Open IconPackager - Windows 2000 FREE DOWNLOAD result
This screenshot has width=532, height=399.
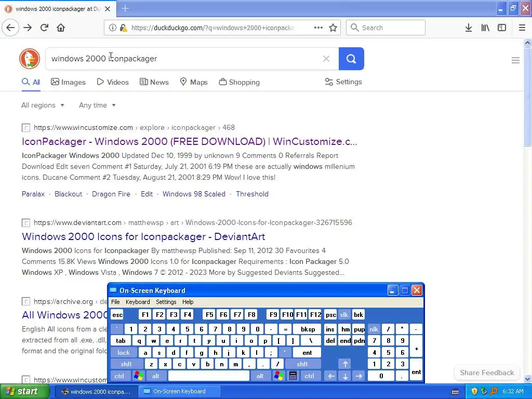pos(189,141)
